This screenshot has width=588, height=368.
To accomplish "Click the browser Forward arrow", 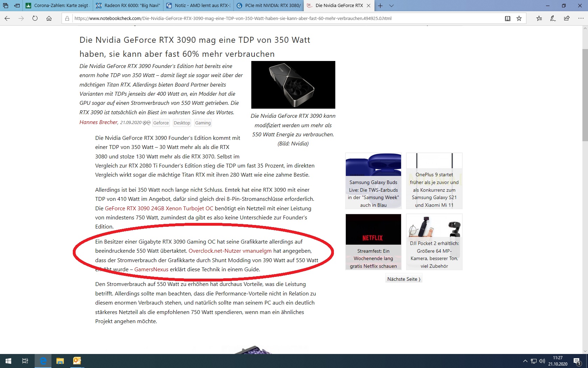I will 21,19.
